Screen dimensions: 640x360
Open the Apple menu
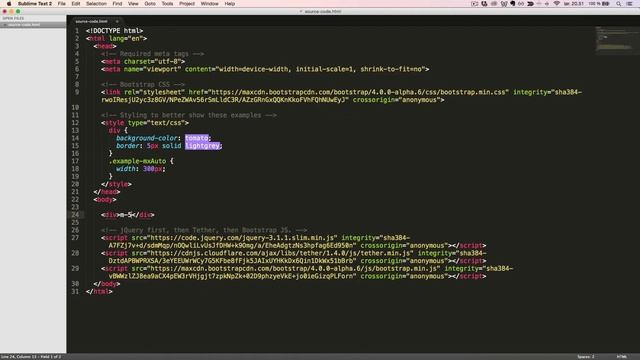9,4
